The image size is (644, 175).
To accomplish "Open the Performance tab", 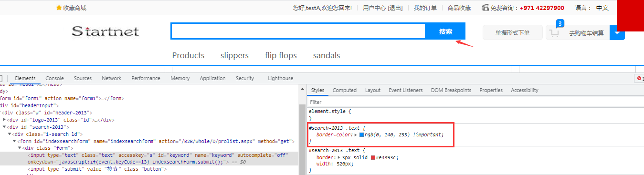I will [x=146, y=78].
